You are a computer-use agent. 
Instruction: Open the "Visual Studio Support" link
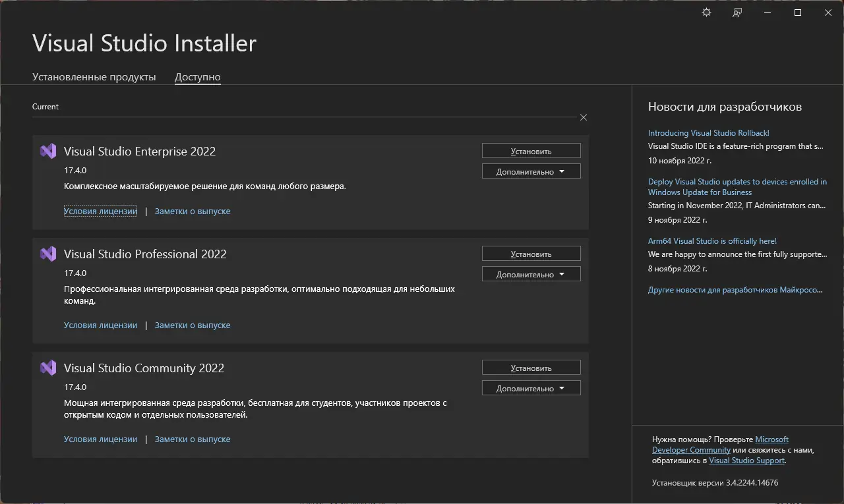pyautogui.click(x=746, y=461)
